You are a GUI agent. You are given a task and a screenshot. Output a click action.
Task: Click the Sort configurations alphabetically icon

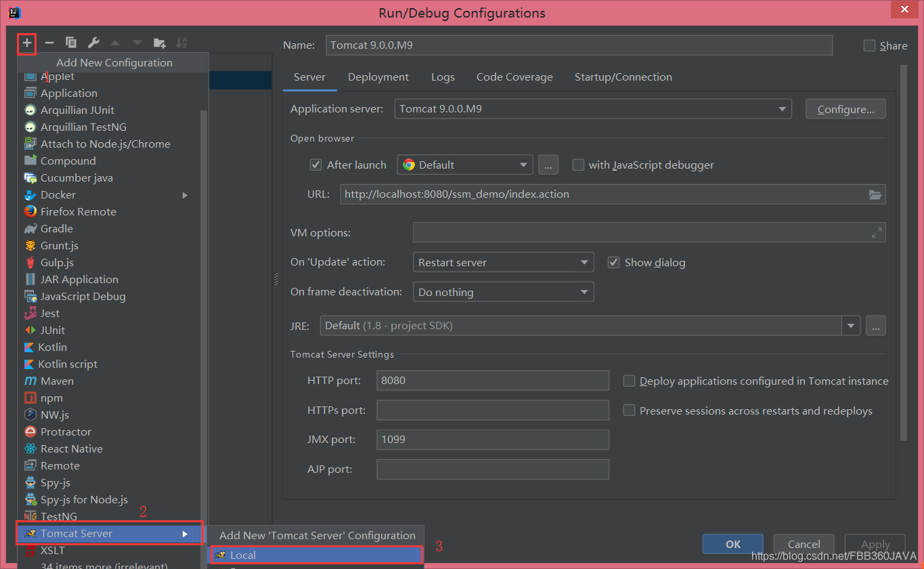181,43
